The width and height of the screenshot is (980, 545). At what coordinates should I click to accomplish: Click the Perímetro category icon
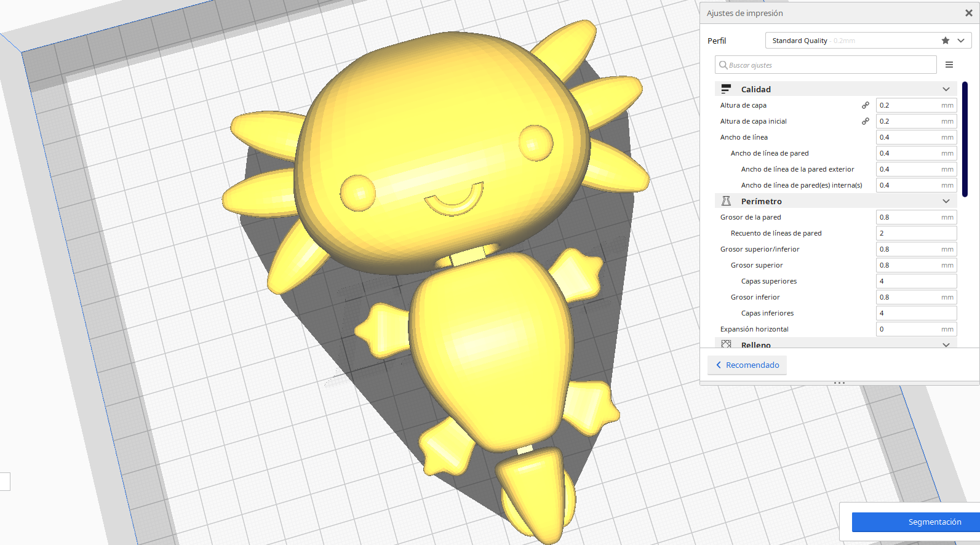tap(726, 201)
